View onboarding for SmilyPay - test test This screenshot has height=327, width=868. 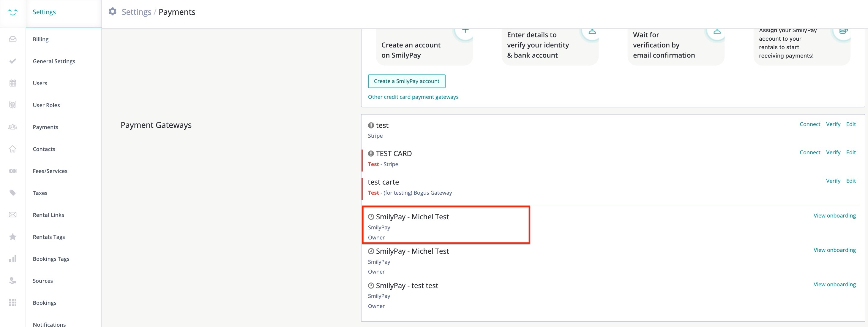[834, 285]
